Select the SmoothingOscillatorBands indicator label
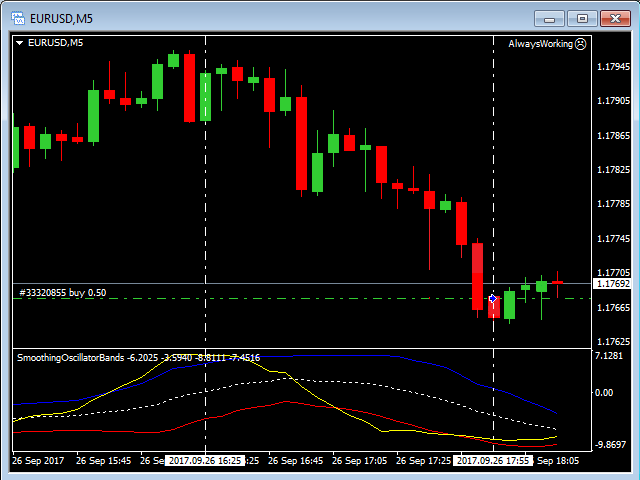 click(70, 357)
